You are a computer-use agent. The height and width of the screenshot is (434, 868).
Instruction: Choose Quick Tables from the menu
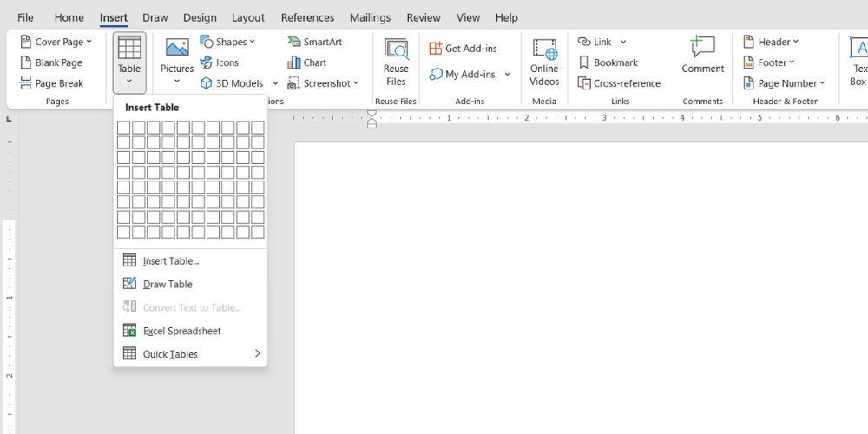click(x=190, y=354)
